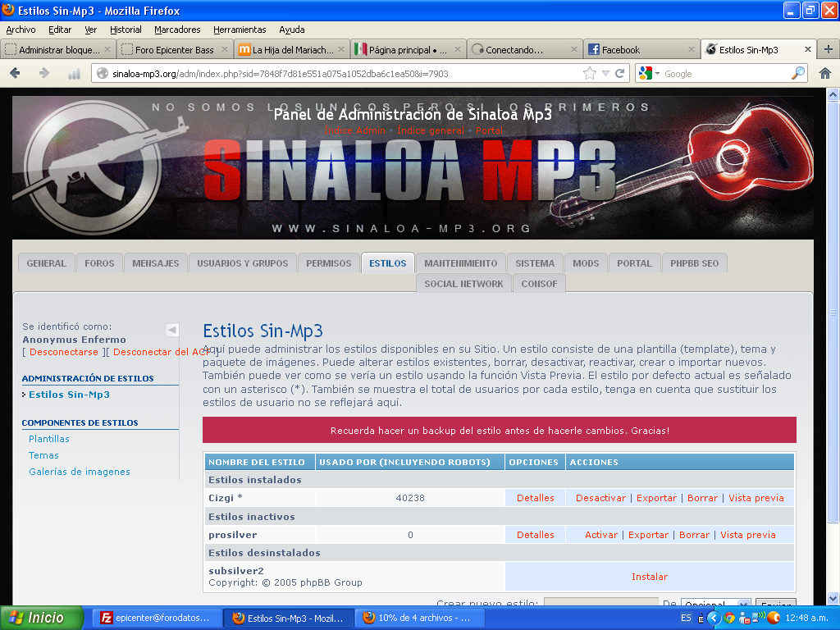Click Desactivar for the Cizgi style
The image size is (840, 630).
tap(600, 498)
